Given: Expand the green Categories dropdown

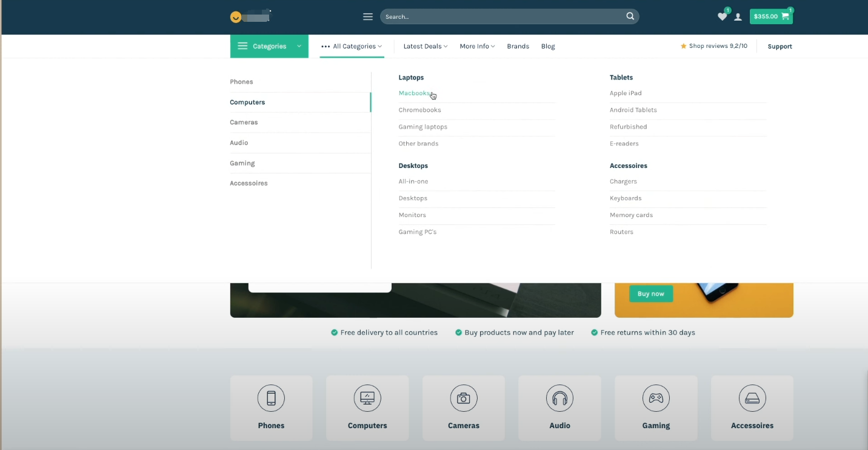Looking at the screenshot, I should (269, 46).
